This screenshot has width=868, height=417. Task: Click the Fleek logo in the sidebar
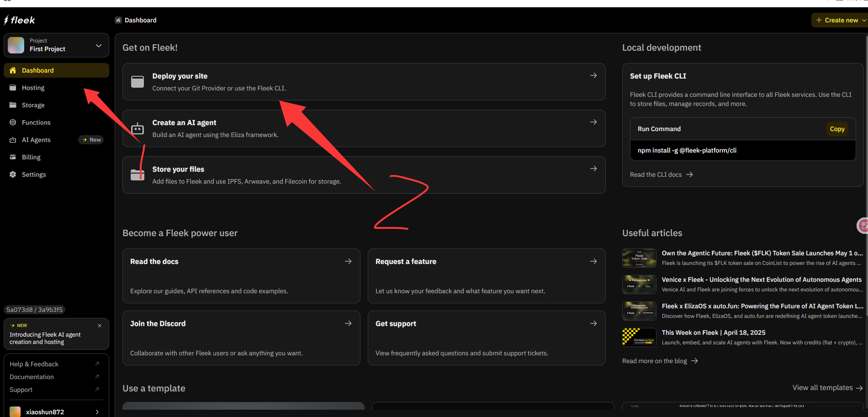[x=19, y=20]
